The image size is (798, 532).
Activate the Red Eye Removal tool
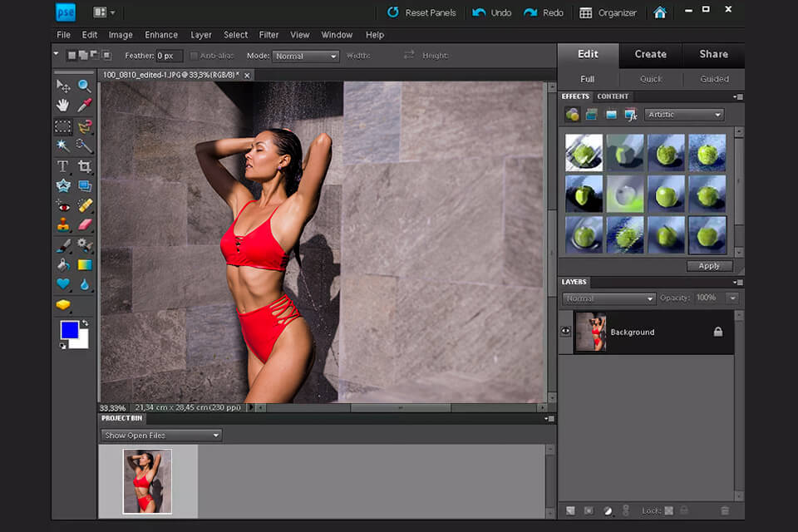pyautogui.click(x=63, y=205)
